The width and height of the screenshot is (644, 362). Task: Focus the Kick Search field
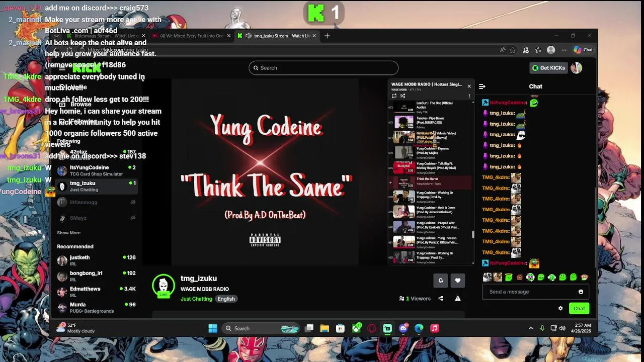[324, 68]
